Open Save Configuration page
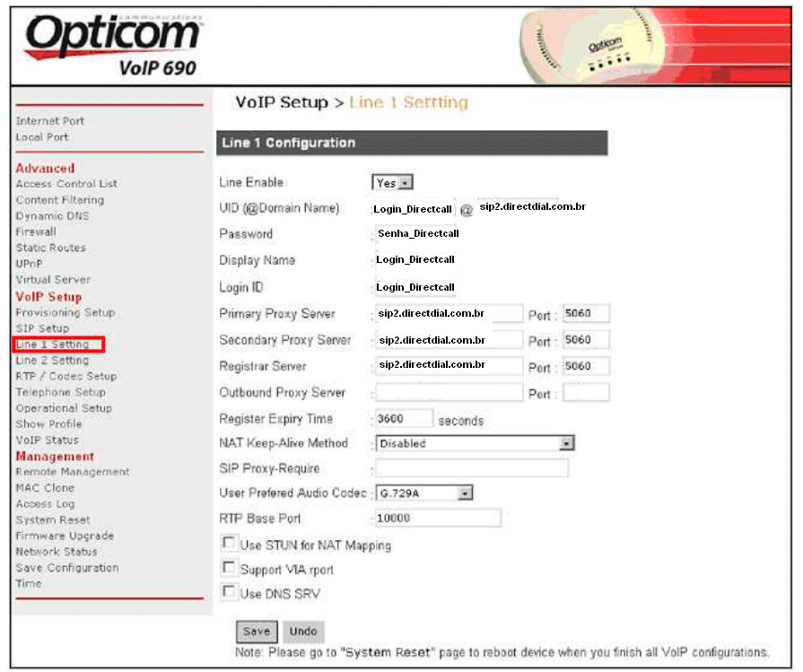 [x=67, y=568]
